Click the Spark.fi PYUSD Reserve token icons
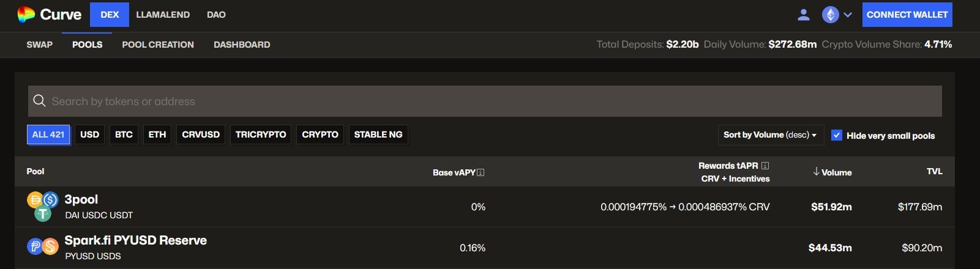 coord(42,246)
